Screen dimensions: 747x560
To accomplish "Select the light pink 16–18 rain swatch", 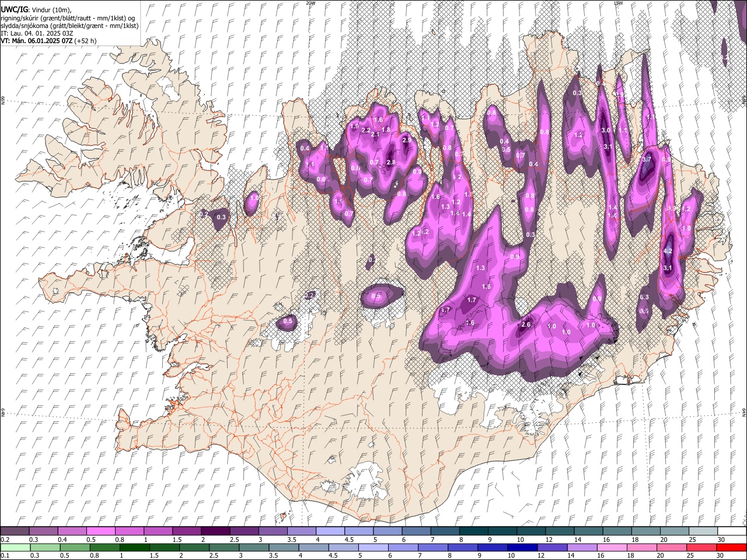I will [611, 547].
